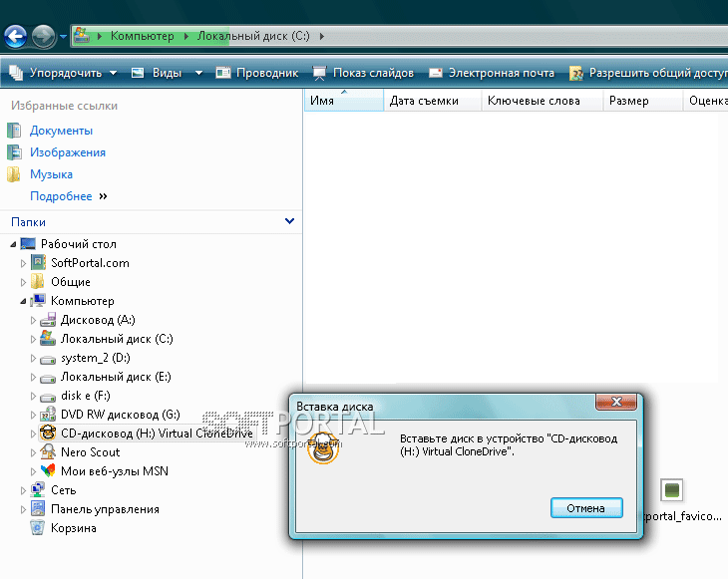Sort by the Оценка column

click(x=706, y=101)
